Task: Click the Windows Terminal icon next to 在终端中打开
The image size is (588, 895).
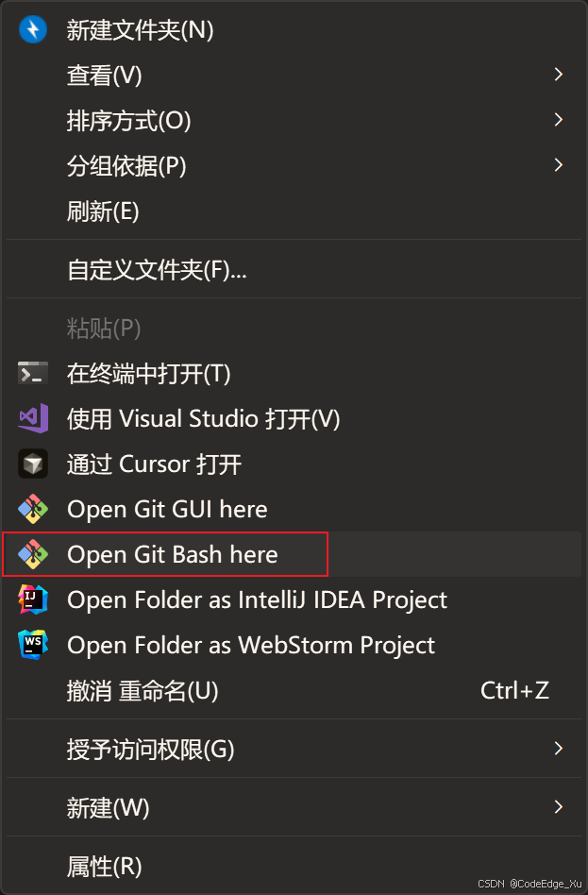Action: [32, 373]
